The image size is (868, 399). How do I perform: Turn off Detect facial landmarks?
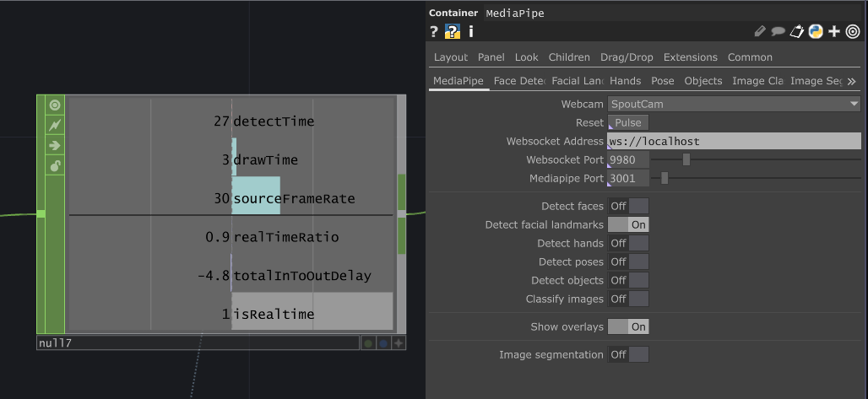628,224
